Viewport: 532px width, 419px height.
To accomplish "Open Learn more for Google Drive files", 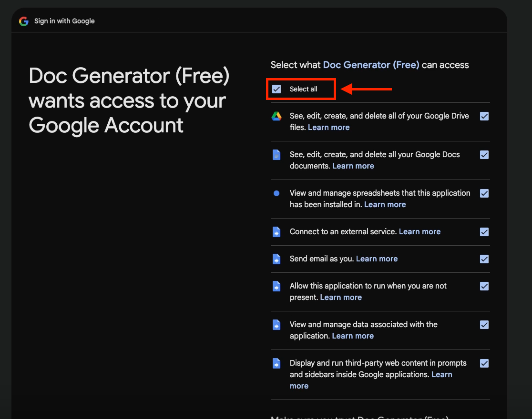I will click(x=328, y=127).
